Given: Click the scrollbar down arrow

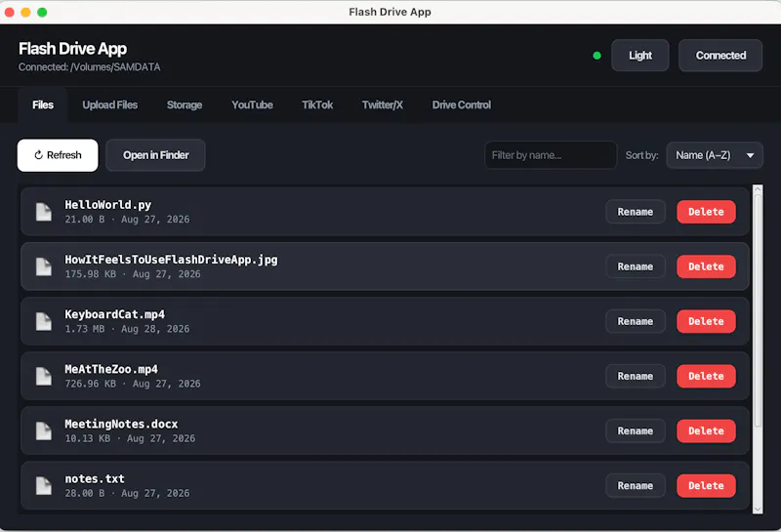Looking at the screenshot, I should click(758, 510).
